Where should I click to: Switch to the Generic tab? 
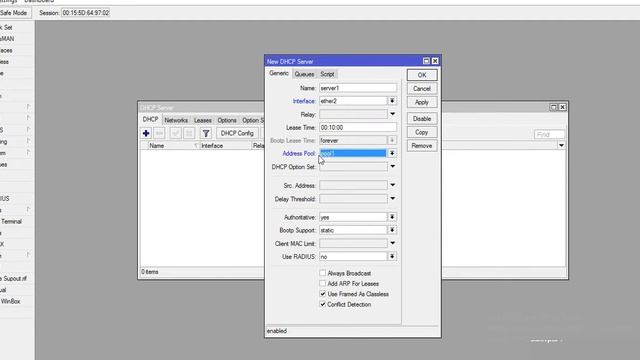[x=279, y=73]
